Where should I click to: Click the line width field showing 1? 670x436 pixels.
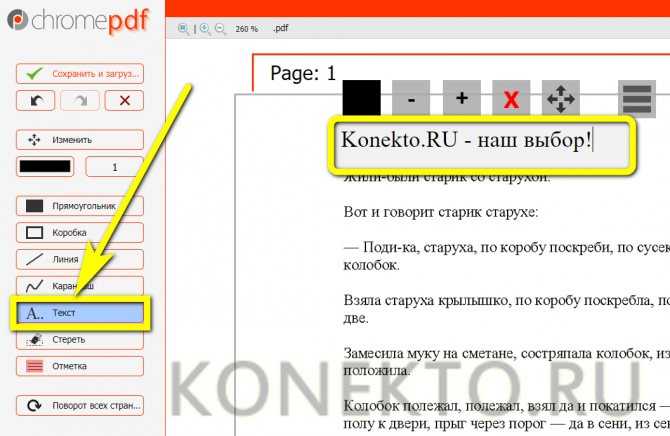pos(115,167)
